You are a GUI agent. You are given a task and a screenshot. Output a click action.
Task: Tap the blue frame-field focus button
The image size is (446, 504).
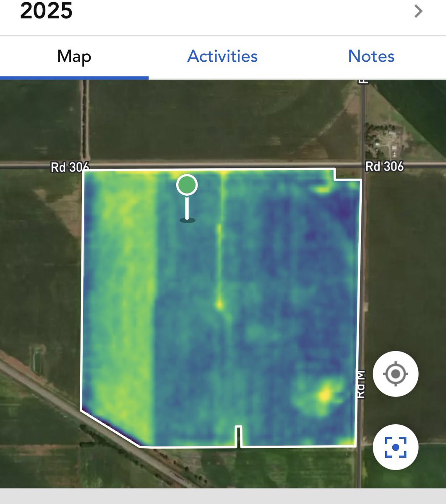(395, 447)
